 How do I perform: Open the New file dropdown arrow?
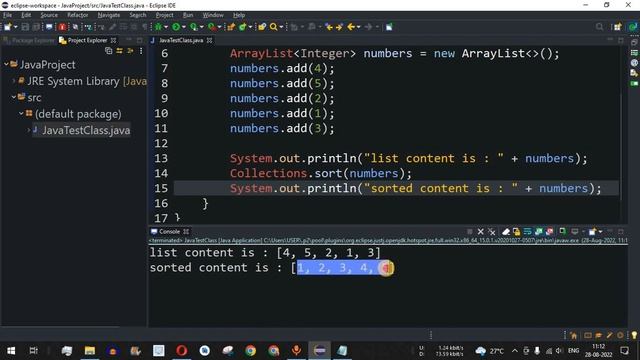coord(16,27)
